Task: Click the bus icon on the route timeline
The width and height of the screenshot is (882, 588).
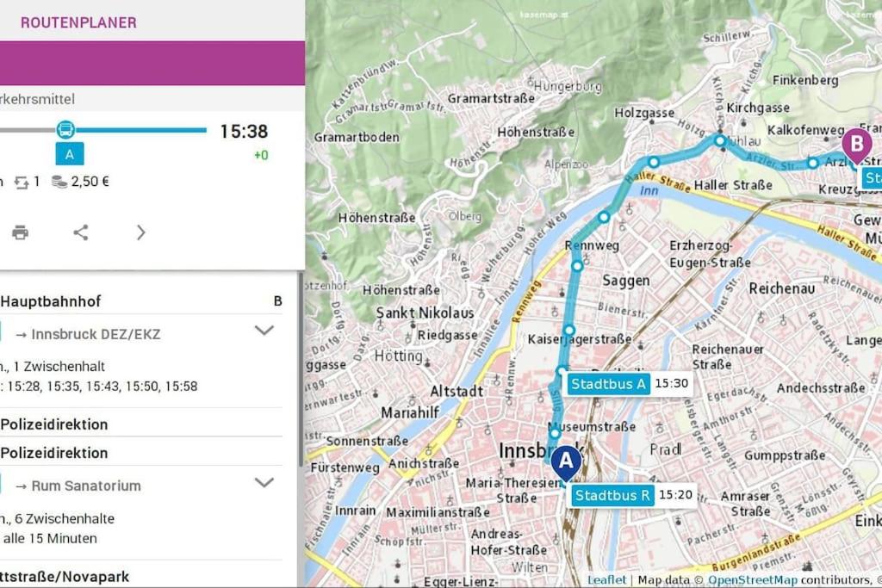Action: [65, 129]
